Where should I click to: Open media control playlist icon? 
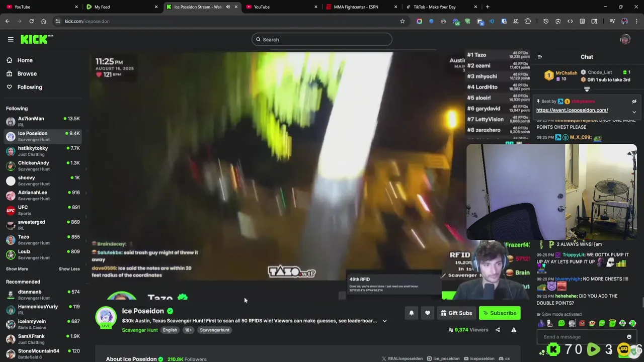tap(612, 21)
